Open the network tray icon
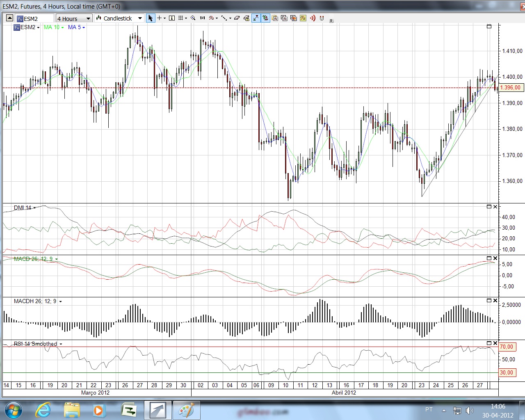Screen dimensions: 525x420 coord(457,410)
